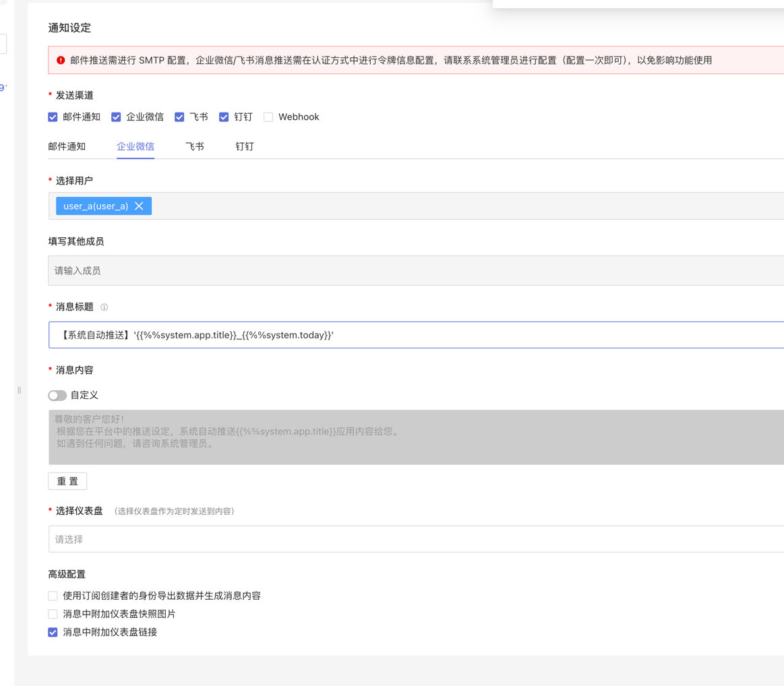The height and width of the screenshot is (686, 784).
Task: Uncheck the 邮件通知 channel checkbox
Action: [x=53, y=117]
